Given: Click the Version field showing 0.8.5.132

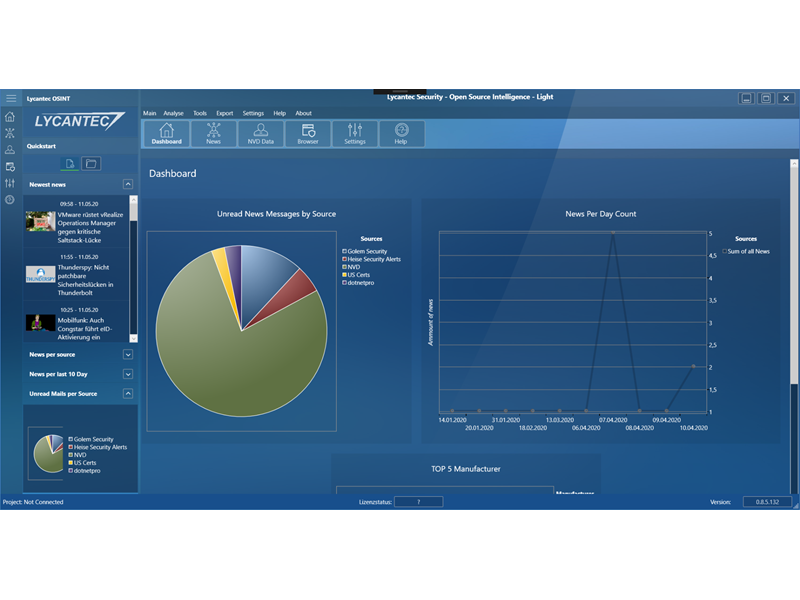Looking at the screenshot, I should pos(767,502).
